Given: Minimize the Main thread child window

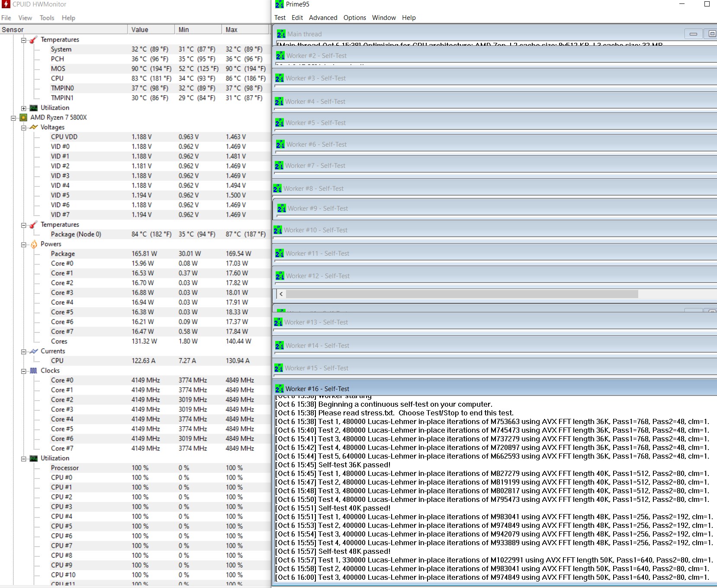Looking at the screenshot, I should 693,34.
